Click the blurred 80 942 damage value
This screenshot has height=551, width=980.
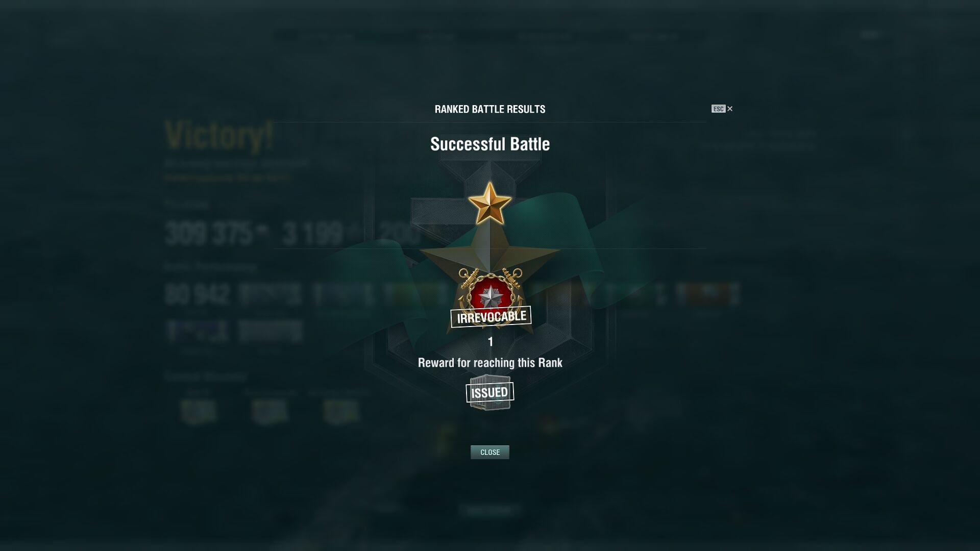pos(197,295)
